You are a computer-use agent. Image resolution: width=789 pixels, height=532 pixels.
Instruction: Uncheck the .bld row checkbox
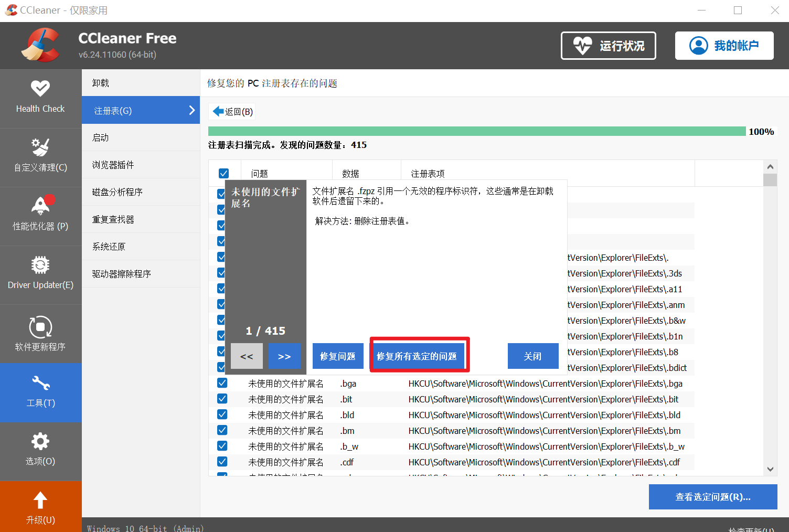(222, 414)
